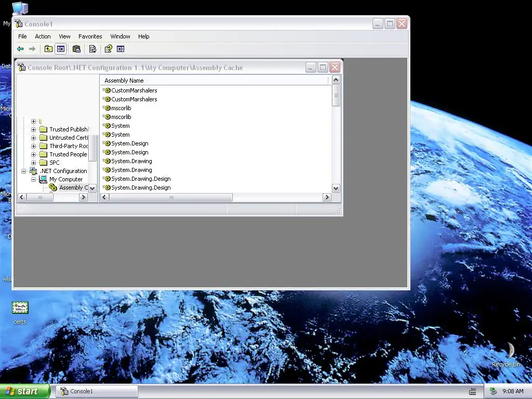
Task: Select the first System.Drawing.Design assembly row
Action: pos(137,179)
